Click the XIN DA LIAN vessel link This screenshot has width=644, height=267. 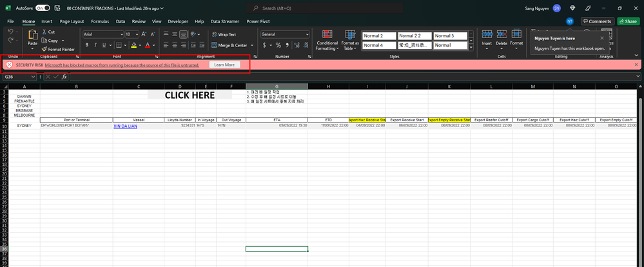[x=125, y=126]
